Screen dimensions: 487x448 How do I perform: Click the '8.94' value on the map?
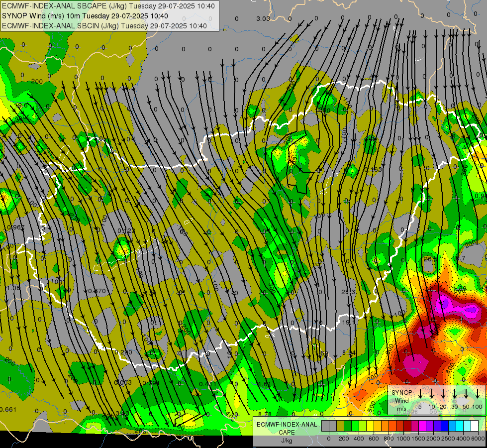click(349, 352)
